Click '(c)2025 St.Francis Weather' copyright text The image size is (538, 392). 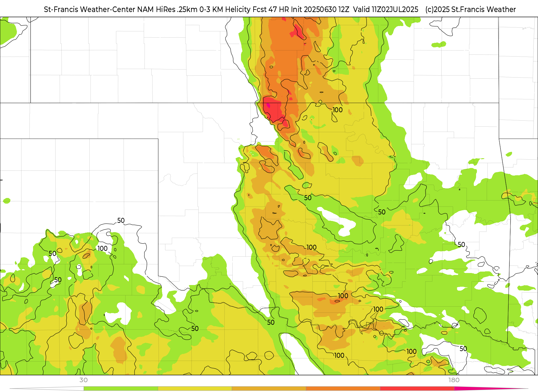[x=470, y=10]
